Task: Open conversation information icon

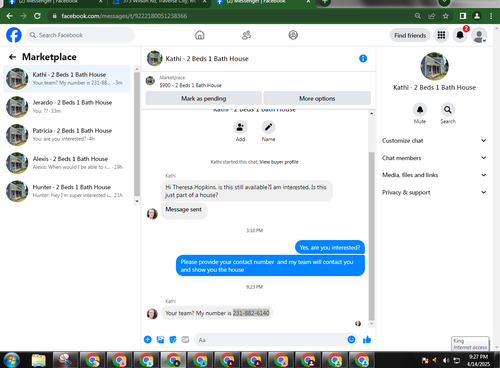Action: 363,59
